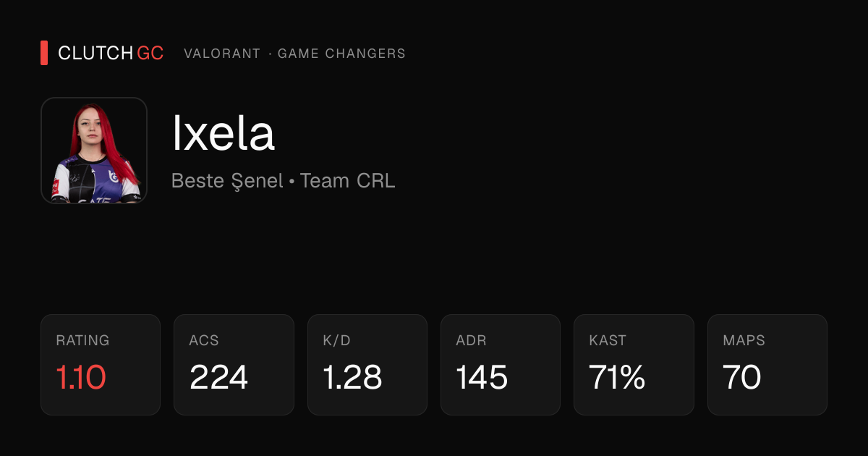Viewport: 868px width, 456px height.
Task: Select the K/D stat card
Action: 367,365
